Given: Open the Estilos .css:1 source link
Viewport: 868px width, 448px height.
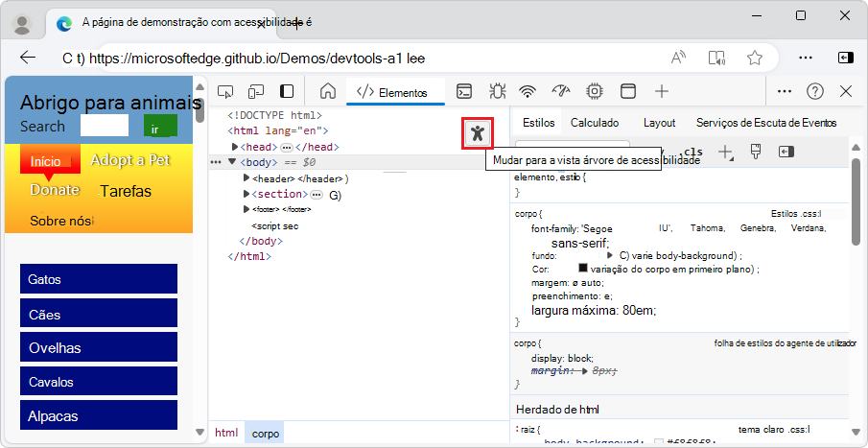Looking at the screenshot, I should (x=796, y=213).
